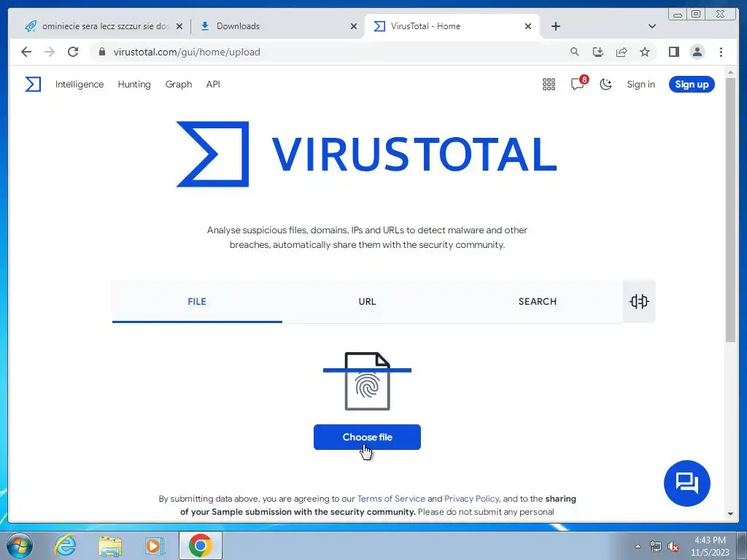Select the VirusTotal - Home tab
This screenshot has height=560, width=747.
pos(452,26)
